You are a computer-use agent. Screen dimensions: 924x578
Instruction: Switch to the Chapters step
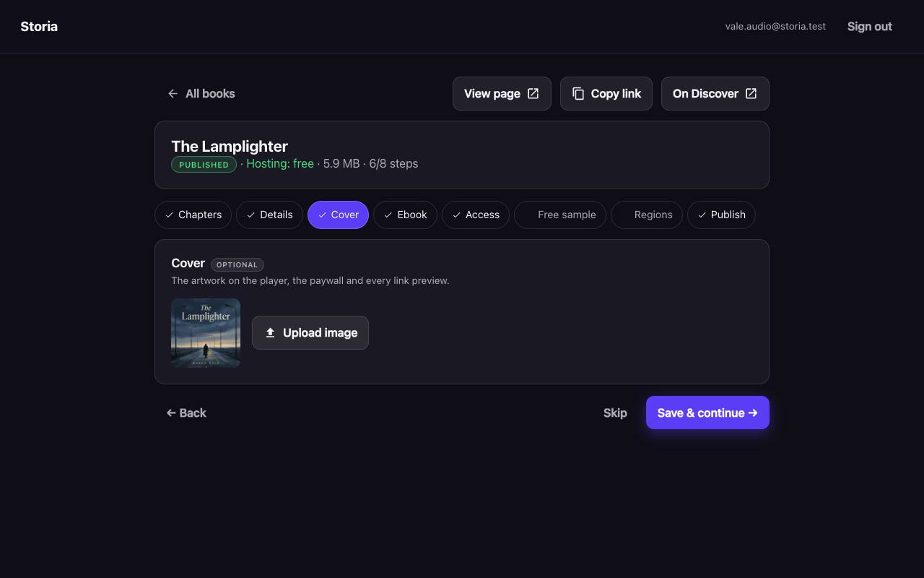pyautogui.click(x=193, y=215)
